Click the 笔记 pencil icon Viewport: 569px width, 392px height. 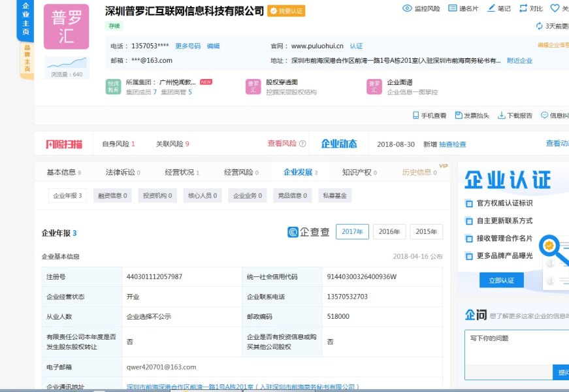tap(491, 8)
